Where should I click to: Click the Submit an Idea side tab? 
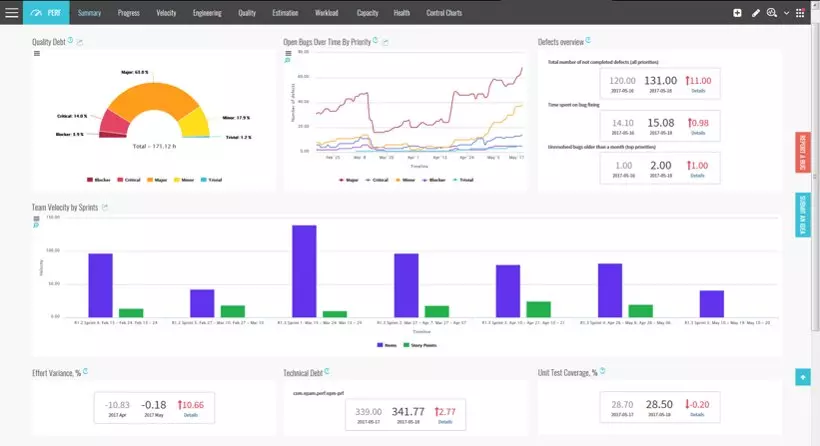coord(803,215)
